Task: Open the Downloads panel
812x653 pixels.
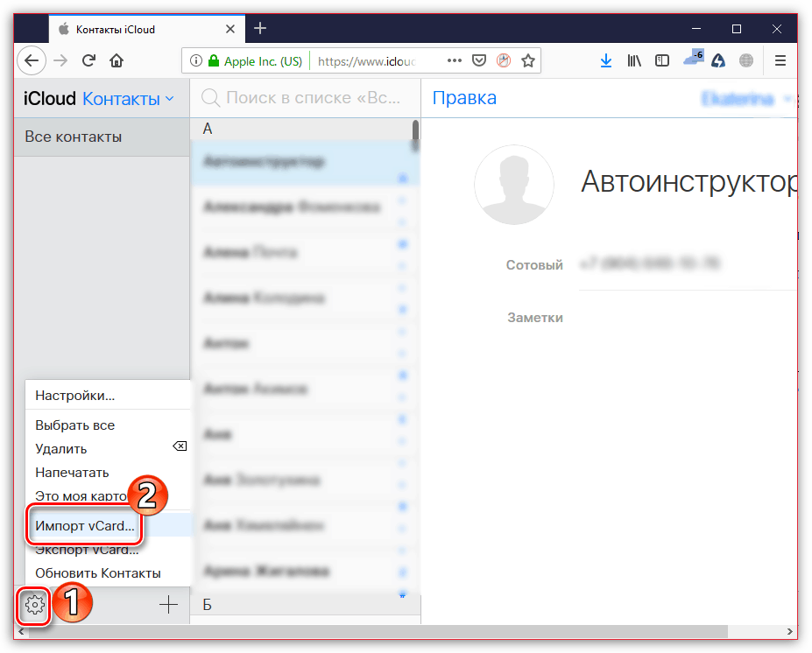Action: point(606,60)
